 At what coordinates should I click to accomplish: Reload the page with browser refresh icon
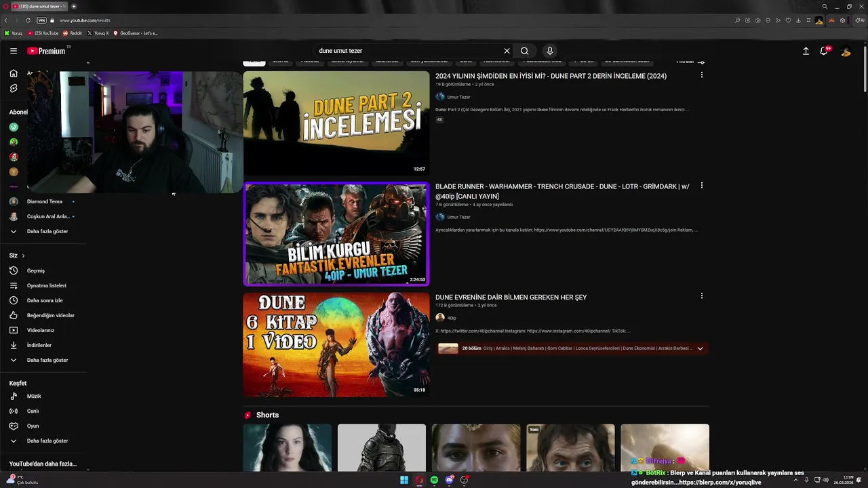click(x=28, y=20)
